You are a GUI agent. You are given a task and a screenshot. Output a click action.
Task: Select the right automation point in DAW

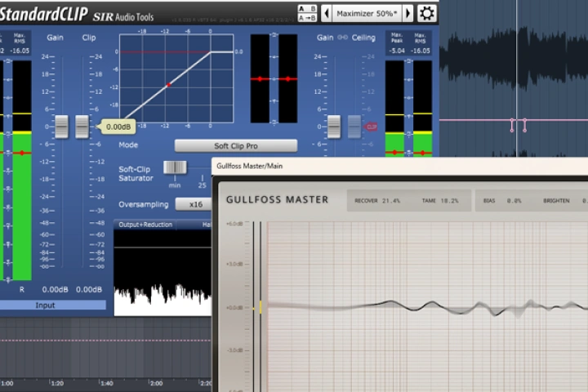click(x=524, y=125)
